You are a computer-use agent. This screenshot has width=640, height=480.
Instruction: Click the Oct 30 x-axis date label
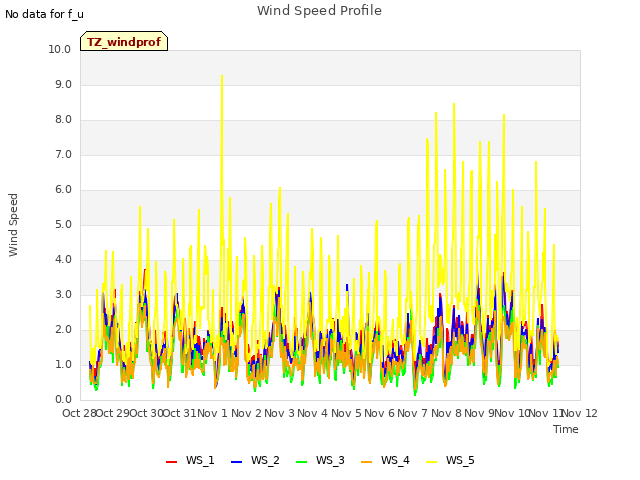click(146, 413)
